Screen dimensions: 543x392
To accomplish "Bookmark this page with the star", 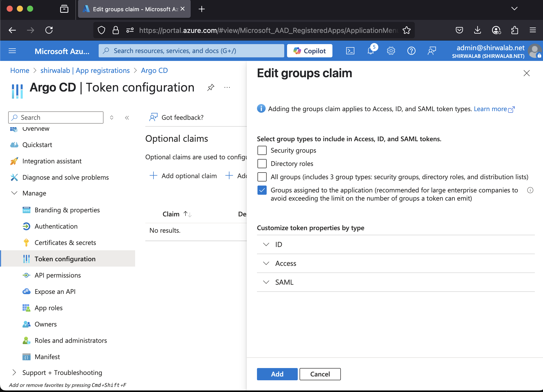I will (x=407, y=30).
